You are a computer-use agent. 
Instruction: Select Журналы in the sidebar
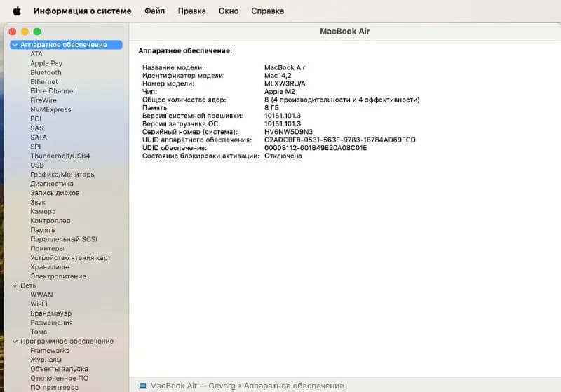46,360
